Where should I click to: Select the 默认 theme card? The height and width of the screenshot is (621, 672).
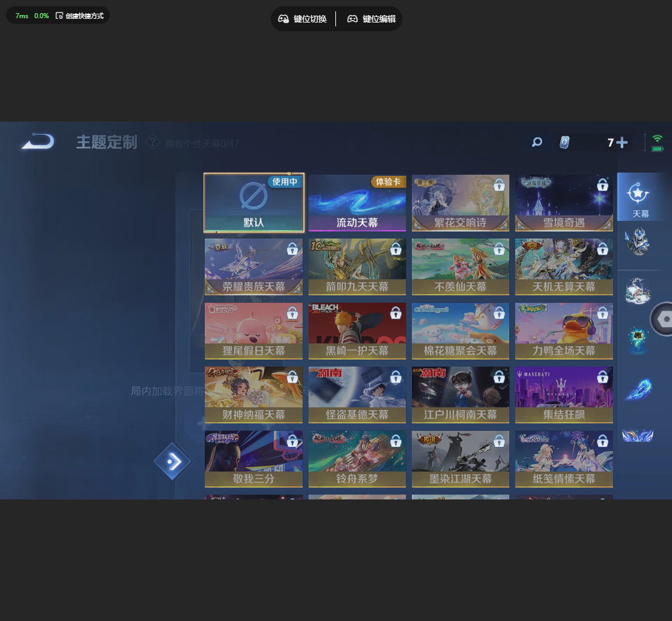254,202
